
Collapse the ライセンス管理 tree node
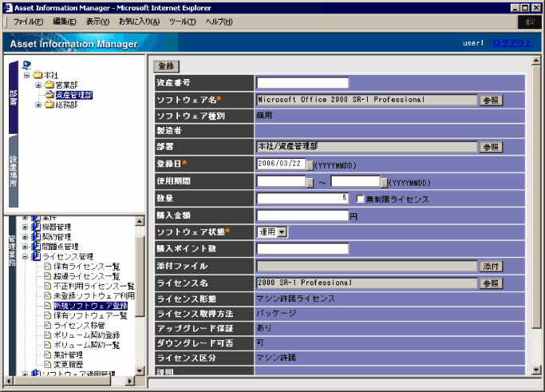(x=25, y=256)
